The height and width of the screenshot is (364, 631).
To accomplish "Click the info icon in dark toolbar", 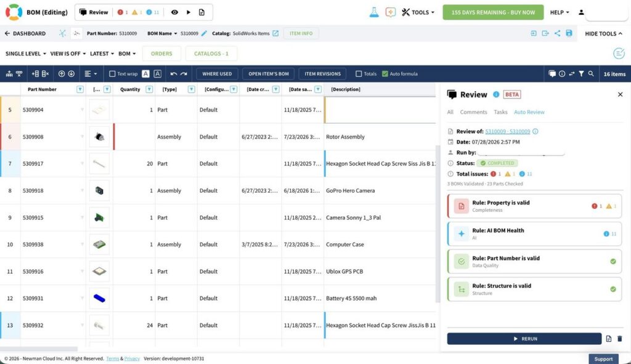I will tap(562, 74).
